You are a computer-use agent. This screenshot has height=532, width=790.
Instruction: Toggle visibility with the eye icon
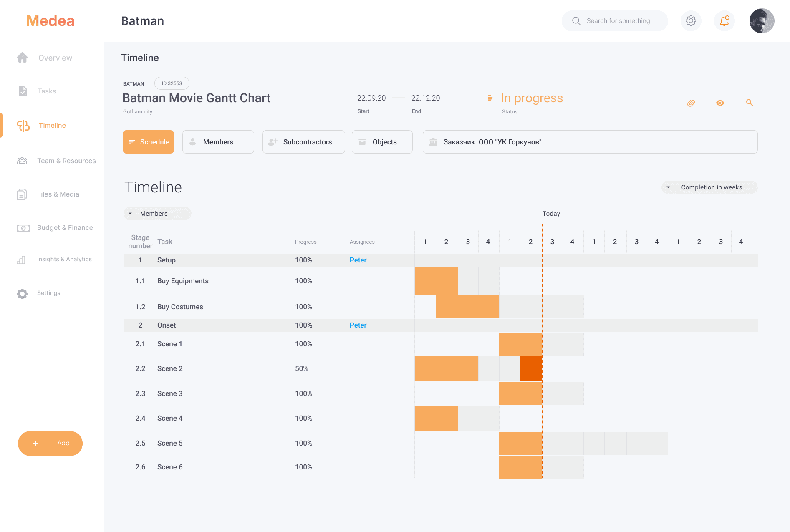coord(720,103)
